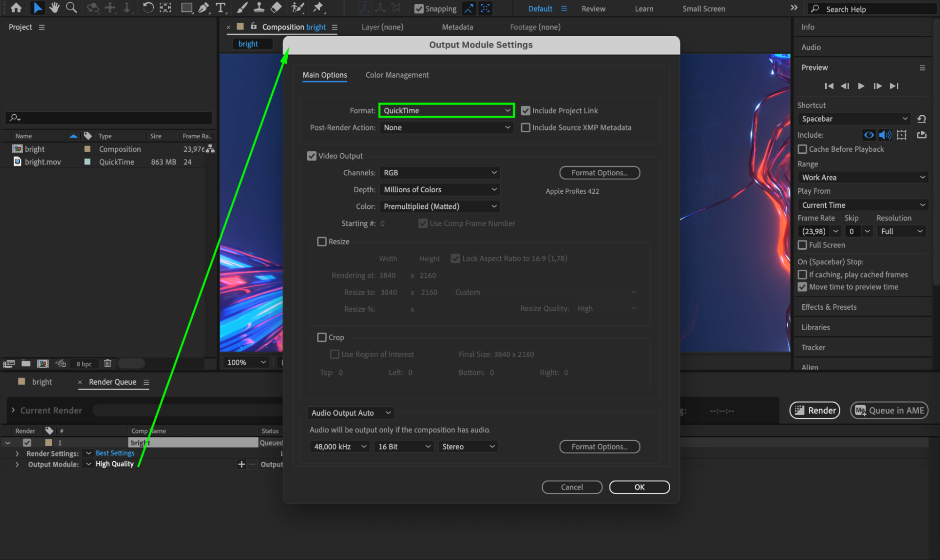The height and width of the screenshot is (560, 940).
Task: Click the delete trash icon in Project panel
Action: click(108, 363)
